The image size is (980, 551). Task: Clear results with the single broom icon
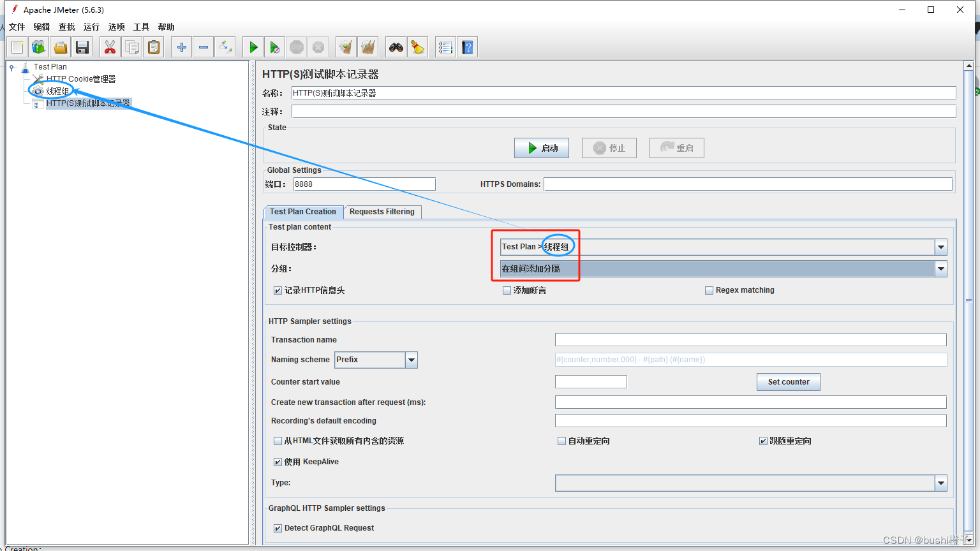[346, 47]
